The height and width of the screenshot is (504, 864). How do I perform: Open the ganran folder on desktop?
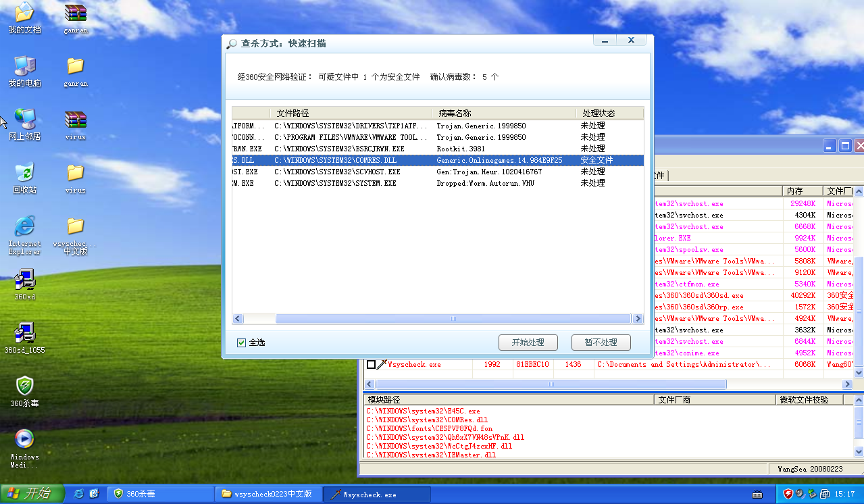coord(75,72)
